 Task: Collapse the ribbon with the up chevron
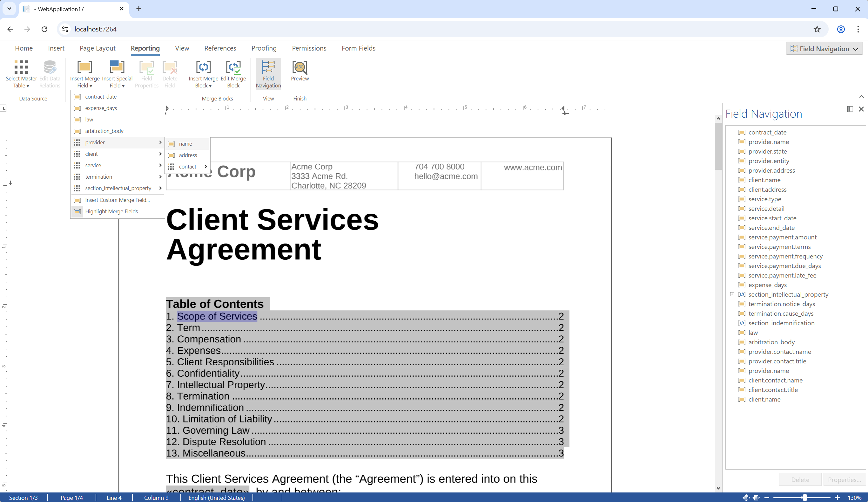861,97
